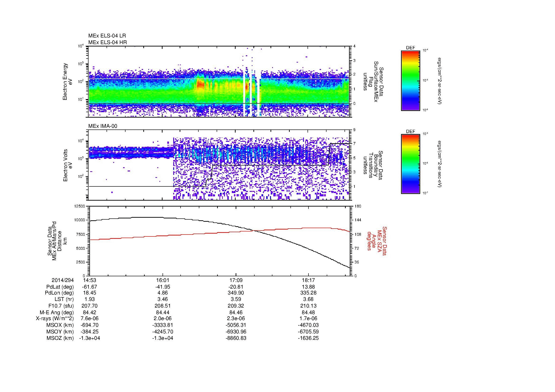Click the 'Sensor Data MEx Alt/Mars/Pd Distance km' label
The height and width of the screenshot is (392, 555).
(x=57, y=241)
